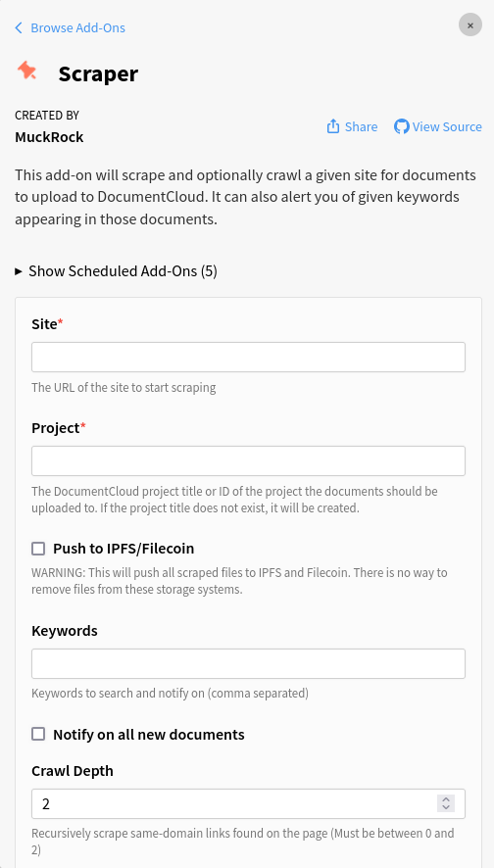Expand the Show Scheduled Add-Ons triangle
The height and width of the screenshot is (868, 494).
point(19,271)
